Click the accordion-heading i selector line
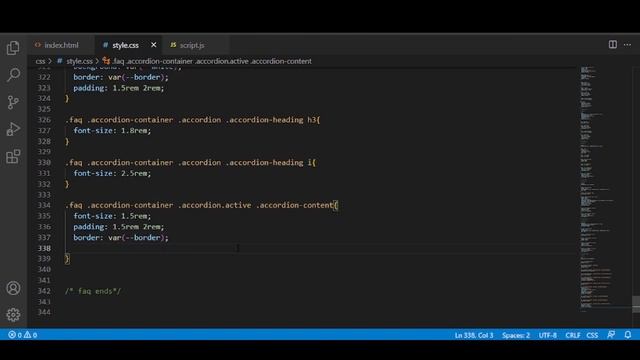This screenshot has height=360, width=640. tap(190, 162)
